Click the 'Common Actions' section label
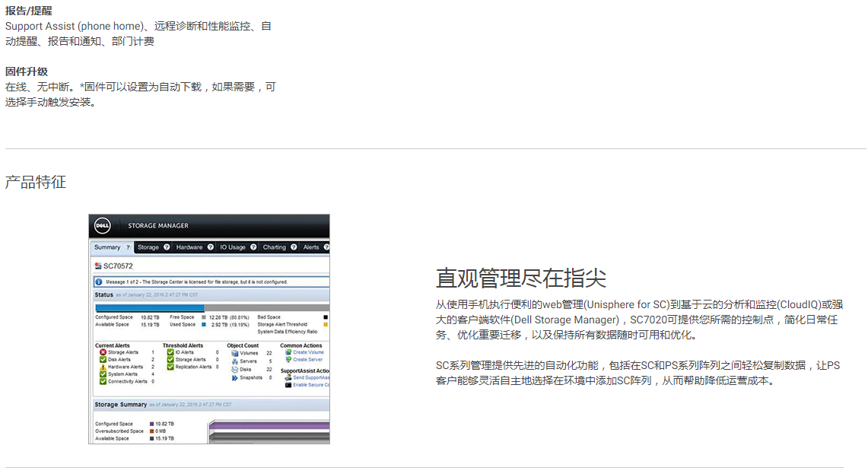Screen dimensions: 868x474 coord(301,345)
